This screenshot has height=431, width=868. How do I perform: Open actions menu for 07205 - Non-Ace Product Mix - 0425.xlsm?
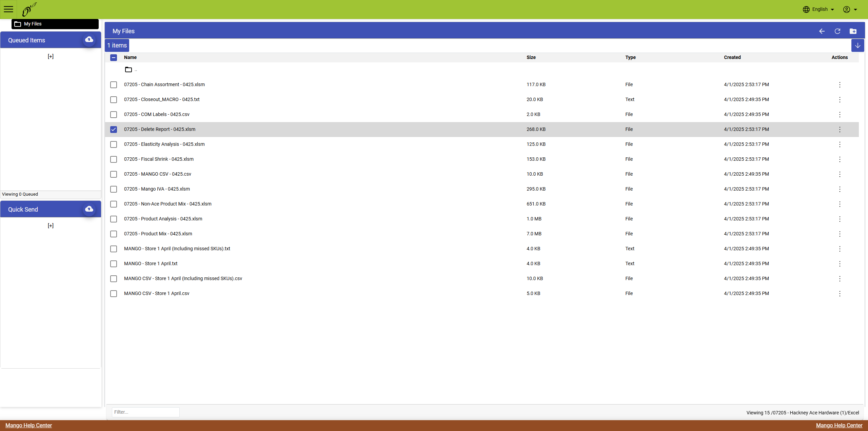point(840,204)
